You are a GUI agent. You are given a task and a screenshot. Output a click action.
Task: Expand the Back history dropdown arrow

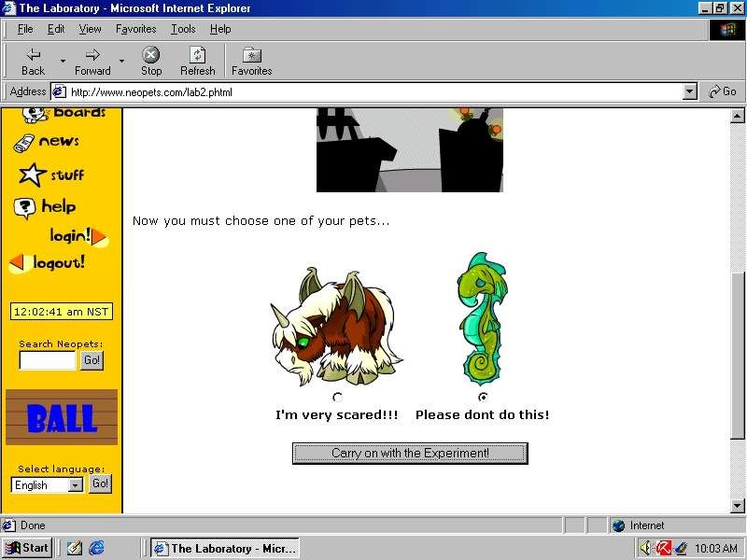[x=63, y=62]
